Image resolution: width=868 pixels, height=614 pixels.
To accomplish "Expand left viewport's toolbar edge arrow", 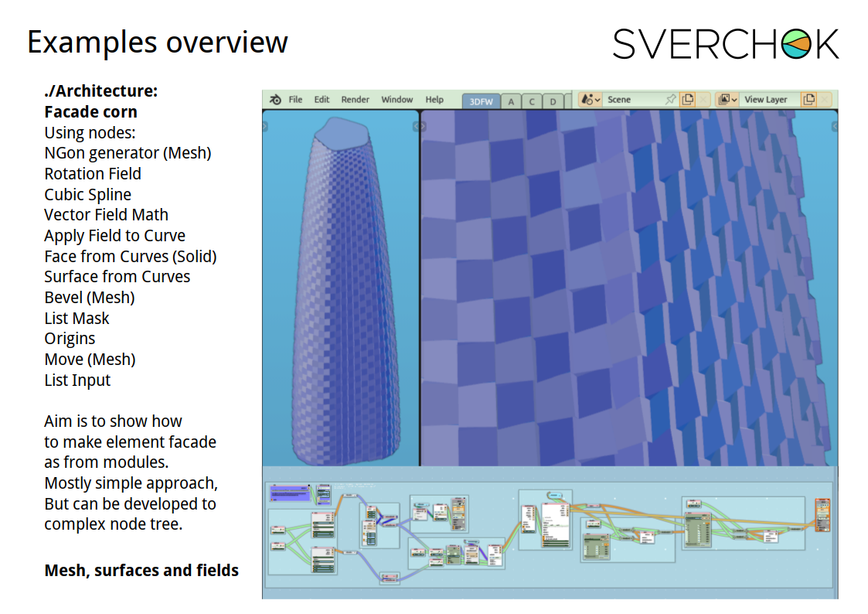I will (x=266, y=125).
